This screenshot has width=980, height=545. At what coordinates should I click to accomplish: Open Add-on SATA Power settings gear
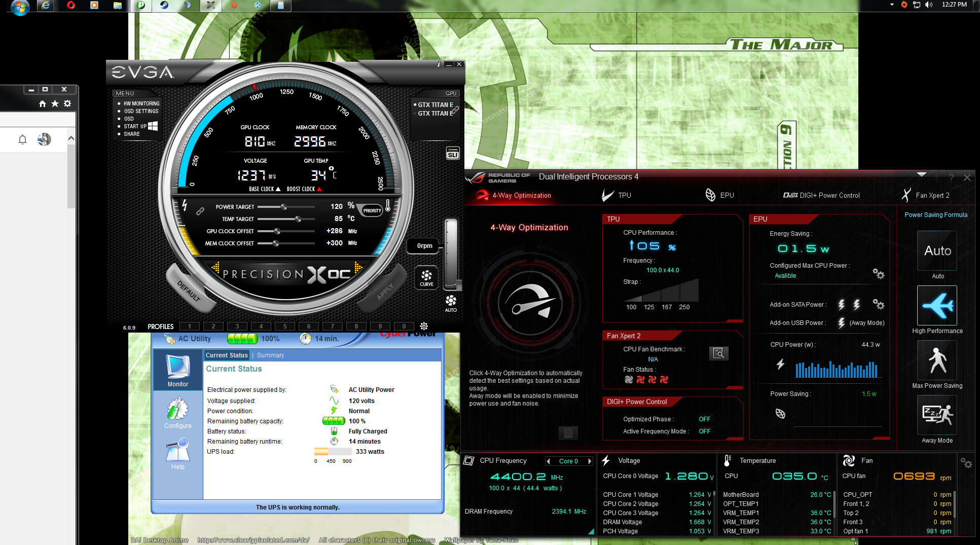878,304
